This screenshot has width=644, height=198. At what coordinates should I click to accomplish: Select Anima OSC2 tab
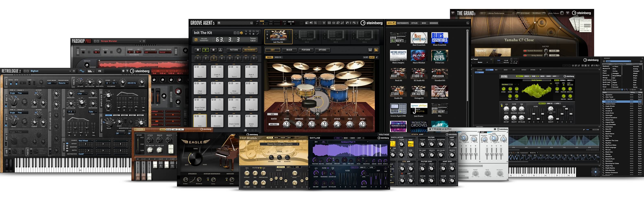pos(527,76)
